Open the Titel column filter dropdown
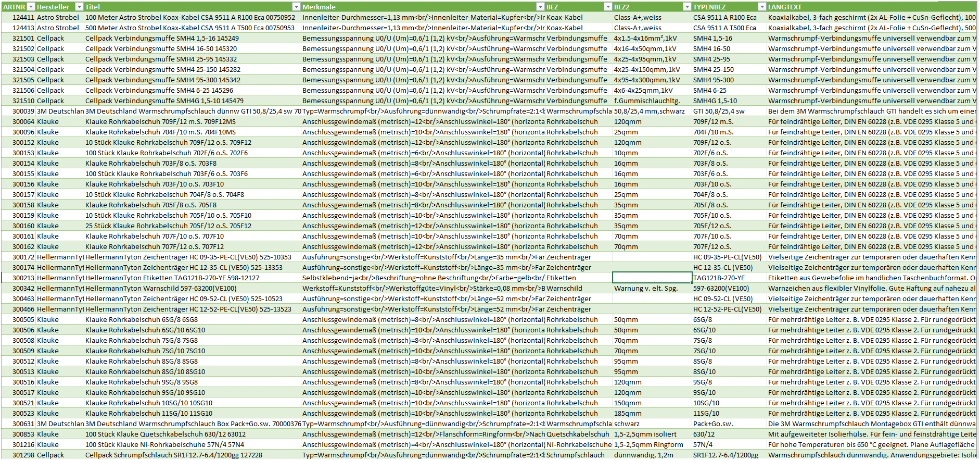 click(296, 7)
